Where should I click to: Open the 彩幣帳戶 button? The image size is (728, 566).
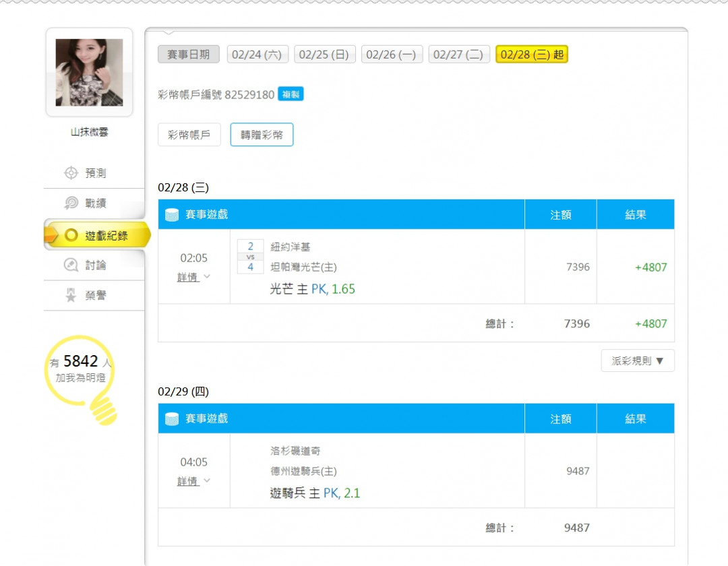point(189,135)
